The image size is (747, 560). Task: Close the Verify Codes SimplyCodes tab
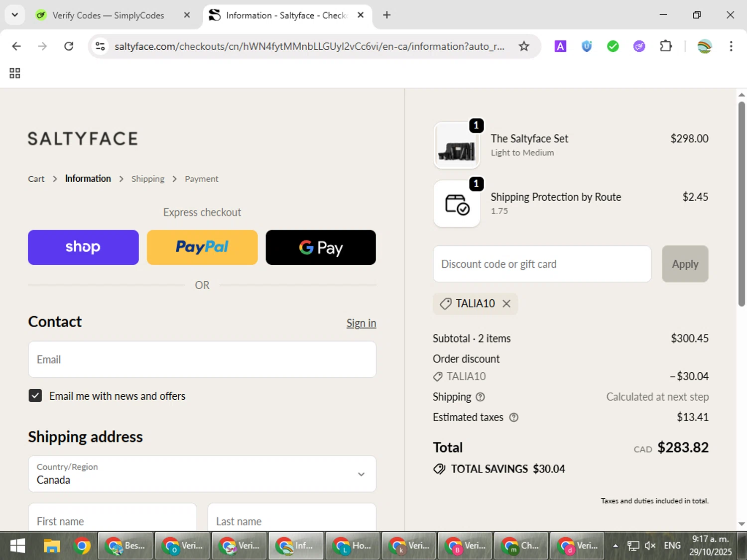click(x=187, y=15)
